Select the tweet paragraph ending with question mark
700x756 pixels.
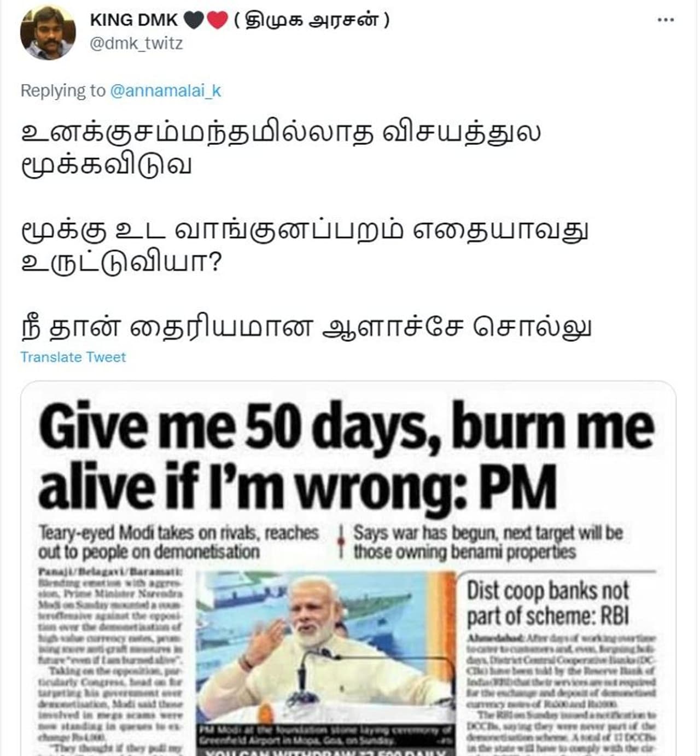[x=305, y=246]
